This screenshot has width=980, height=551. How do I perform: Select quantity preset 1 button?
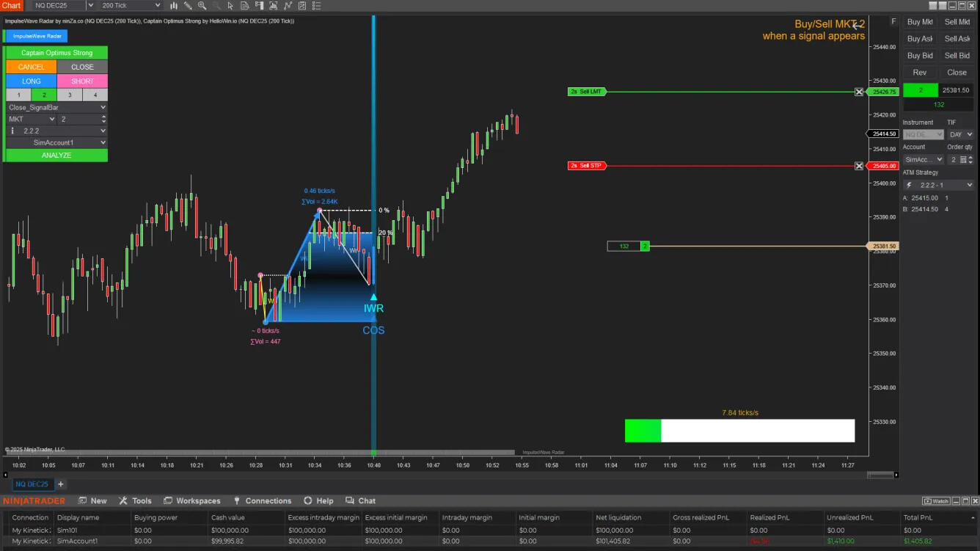(18, 95)
